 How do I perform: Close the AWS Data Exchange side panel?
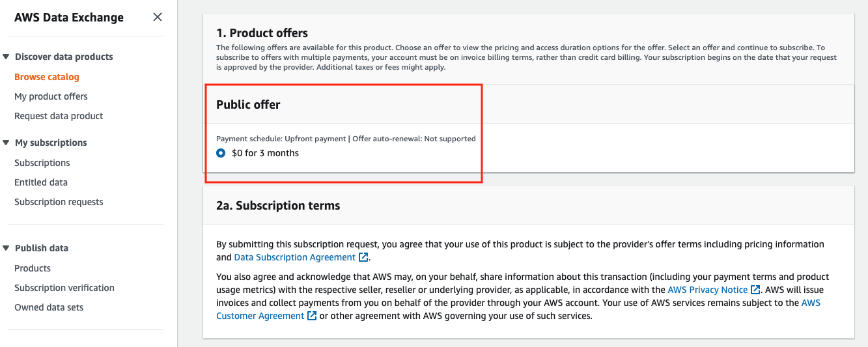[158, 17]
